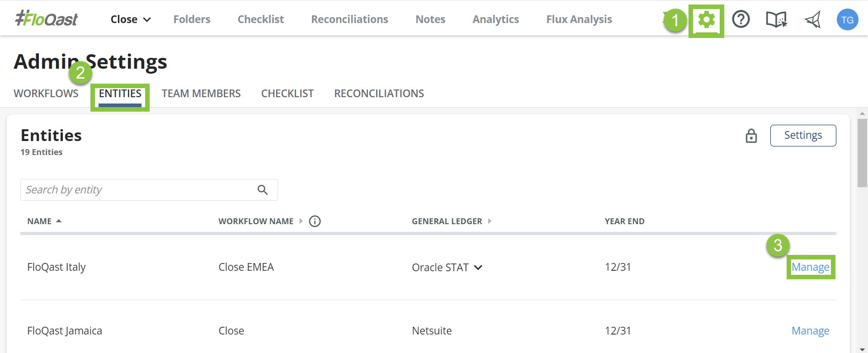Click the scrollbar down arrow
Viewport: 868px width, 353px height.
pos(862,349)
